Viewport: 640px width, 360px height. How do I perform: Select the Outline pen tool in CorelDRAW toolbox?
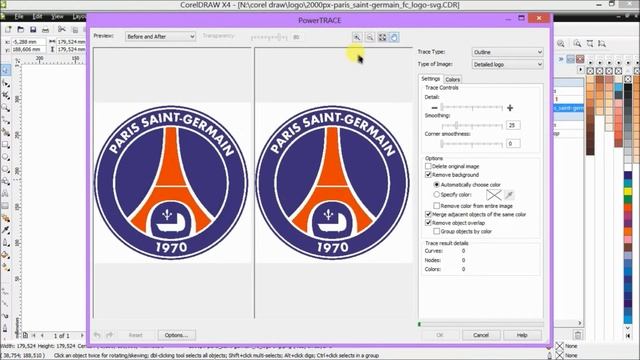point(6,242)
